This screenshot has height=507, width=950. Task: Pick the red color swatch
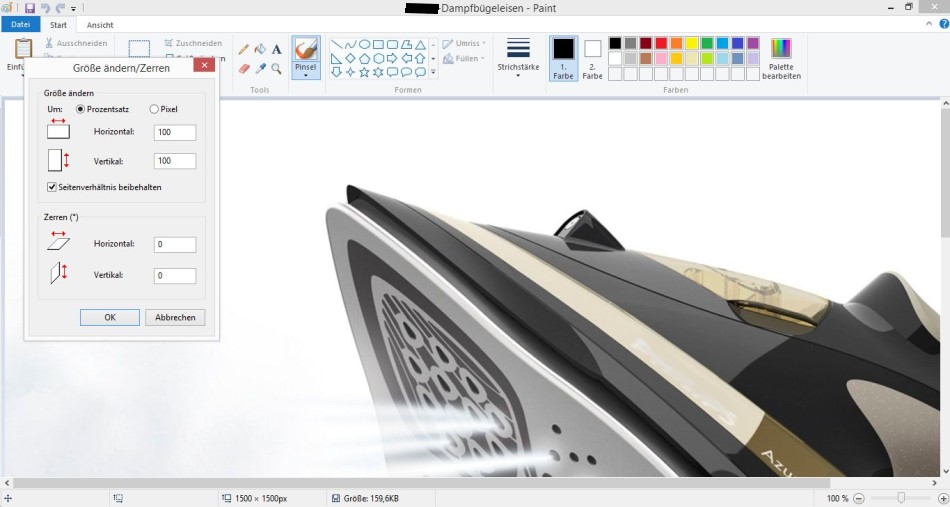click(x=661, y=43)
